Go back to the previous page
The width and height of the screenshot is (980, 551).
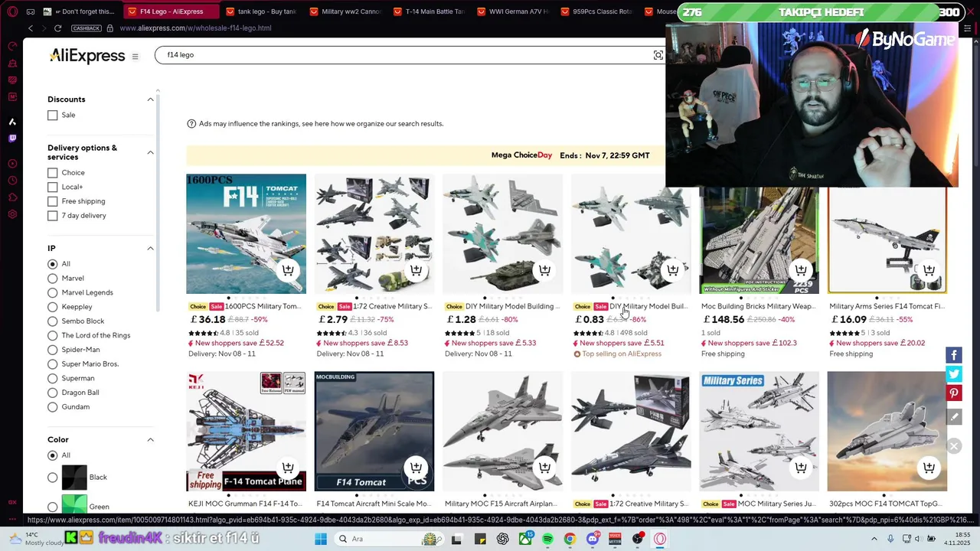[x=31, y=28]
